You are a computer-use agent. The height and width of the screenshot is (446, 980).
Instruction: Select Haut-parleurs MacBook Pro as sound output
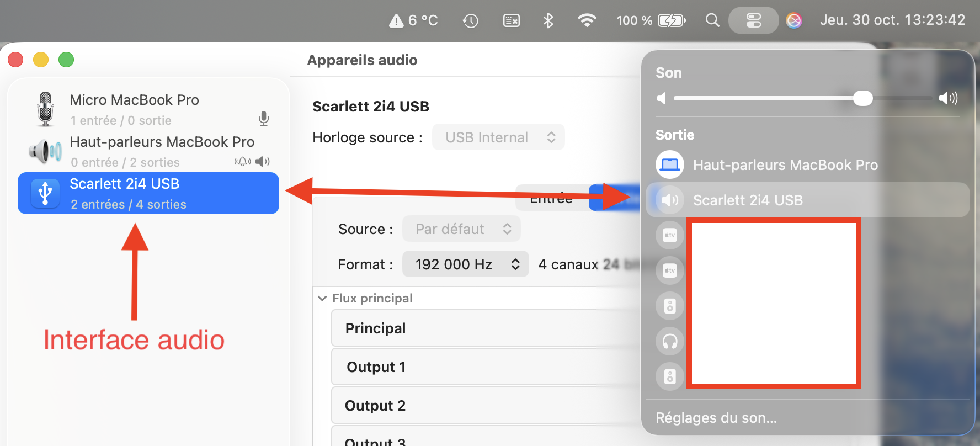(x=785, y=165)
